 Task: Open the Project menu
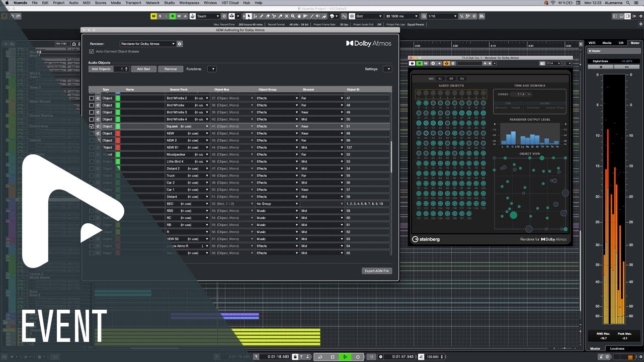(58, 3)
